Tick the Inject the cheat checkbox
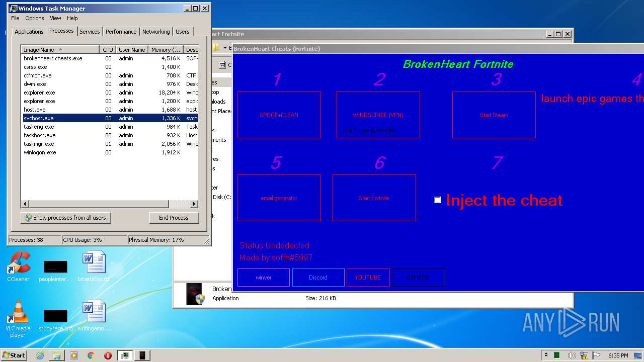 438,200
